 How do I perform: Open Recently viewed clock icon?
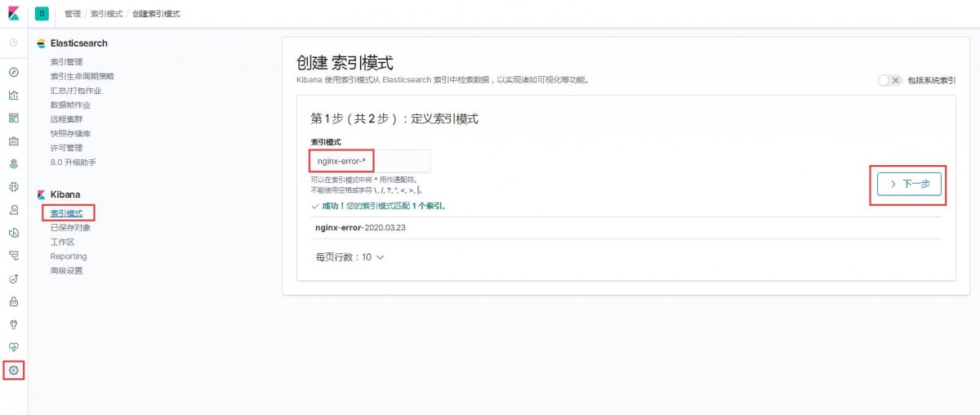(x=13, y=42)
